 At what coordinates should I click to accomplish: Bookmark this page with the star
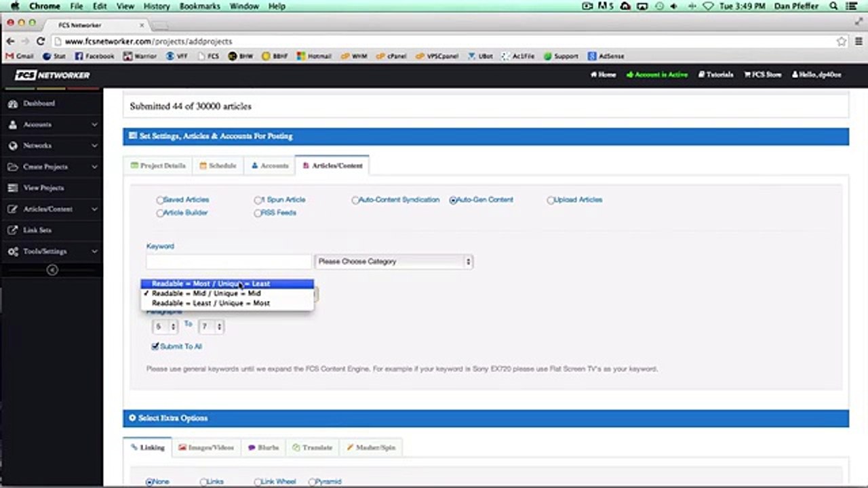coord(842,41)
